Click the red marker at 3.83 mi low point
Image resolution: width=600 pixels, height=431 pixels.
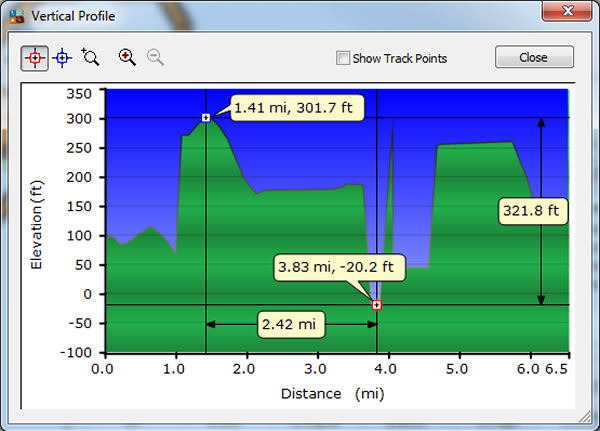pyautogui.click(x=377, y=305)
